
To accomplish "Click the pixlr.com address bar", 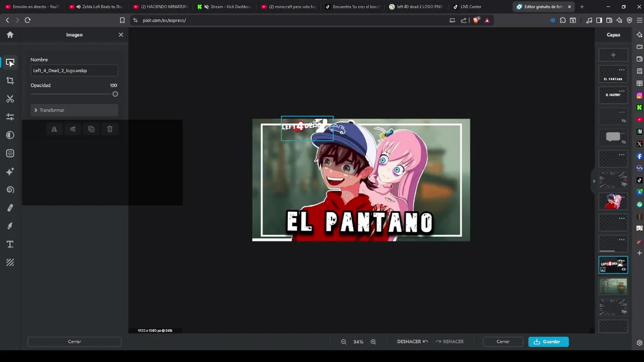I will click(292, 20).
